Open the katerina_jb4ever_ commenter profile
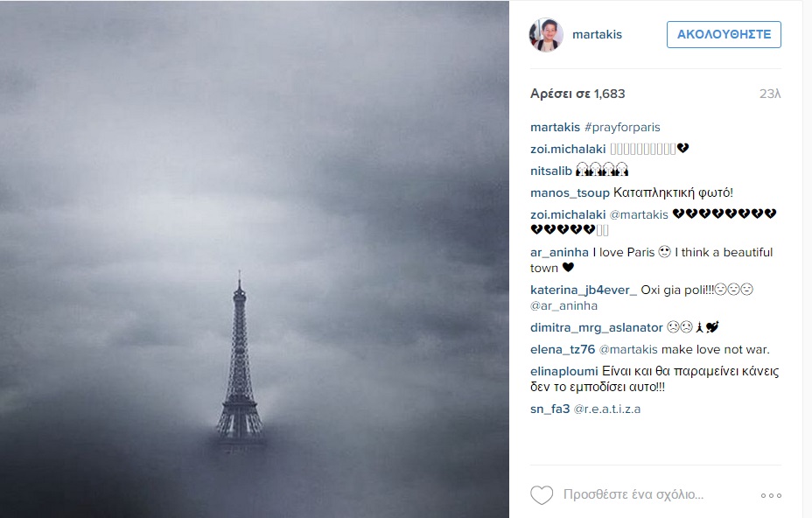The width and height of the screenshot is (812, 518). coord(583,290)
